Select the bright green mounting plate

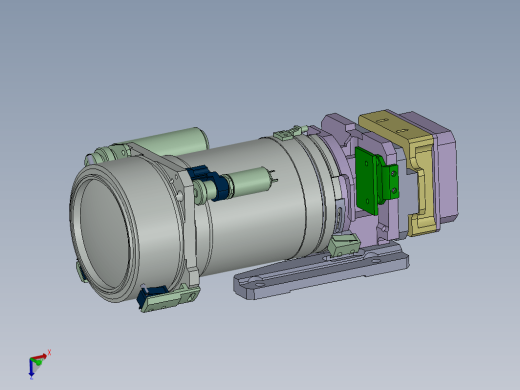pyautogui.click(x=366, y=181)
